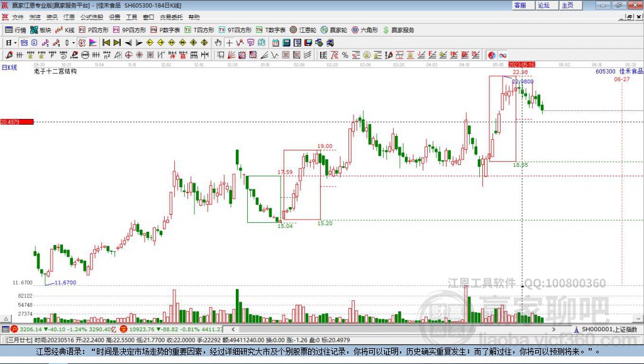Jump to last bar icon
The image size is (644, 364).
(x=117, y=43)
